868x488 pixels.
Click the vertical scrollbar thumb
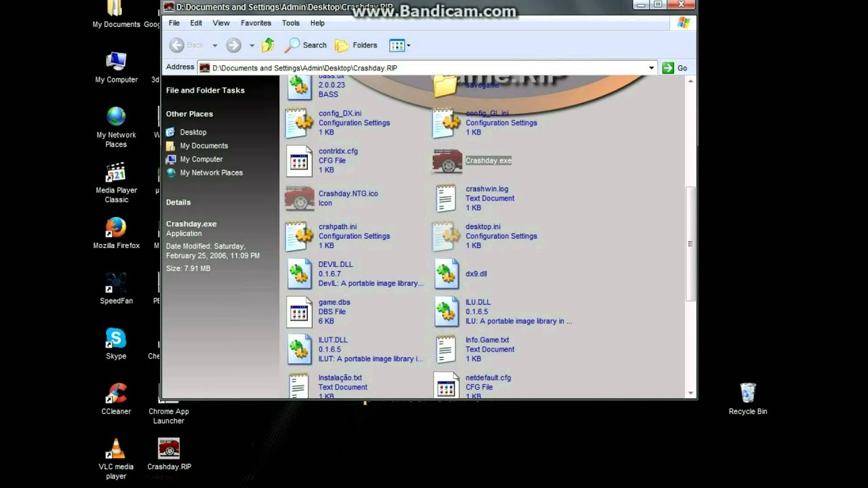pos(690,244)
